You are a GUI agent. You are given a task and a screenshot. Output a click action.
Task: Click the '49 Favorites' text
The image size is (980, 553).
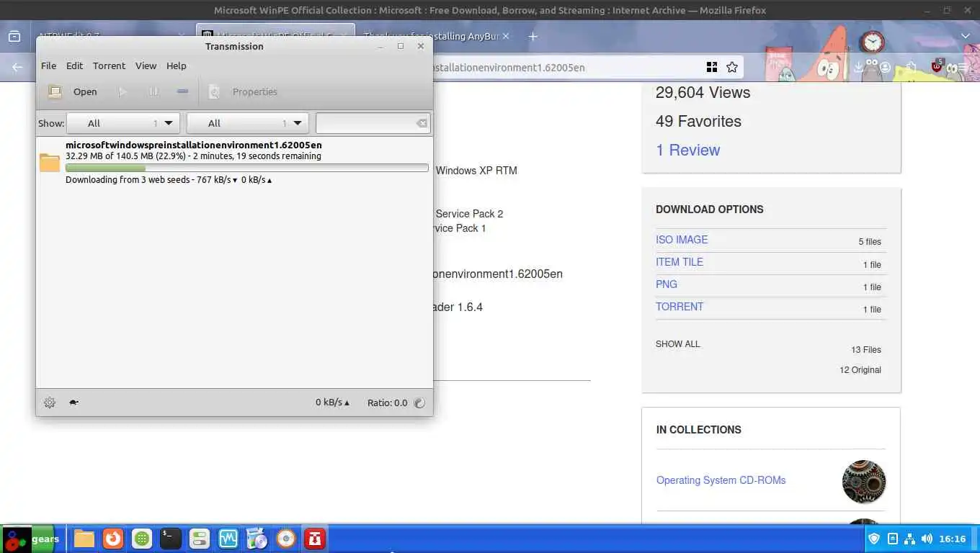coord(698,121)
